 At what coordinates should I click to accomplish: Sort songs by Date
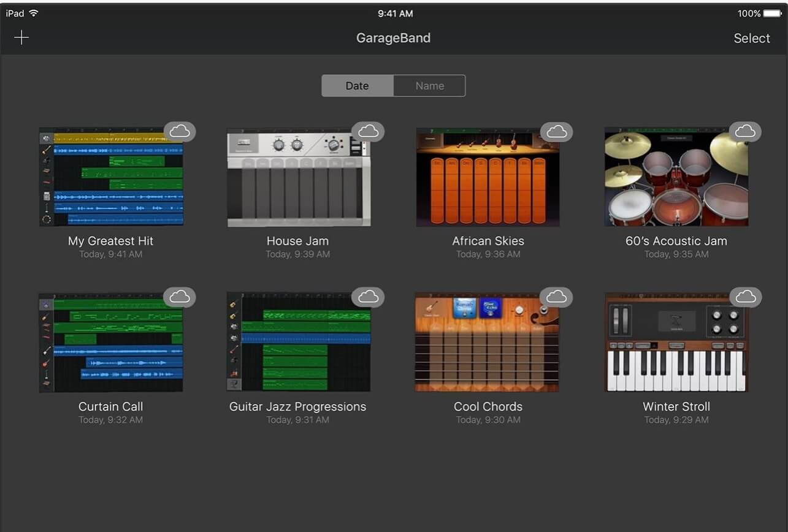[358, 86]
